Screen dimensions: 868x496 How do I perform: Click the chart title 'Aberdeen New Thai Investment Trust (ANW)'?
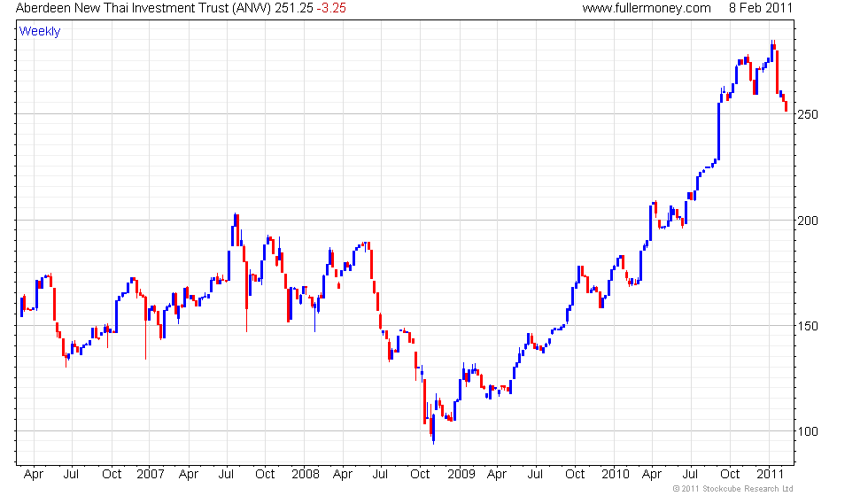[x=143, y=8]
